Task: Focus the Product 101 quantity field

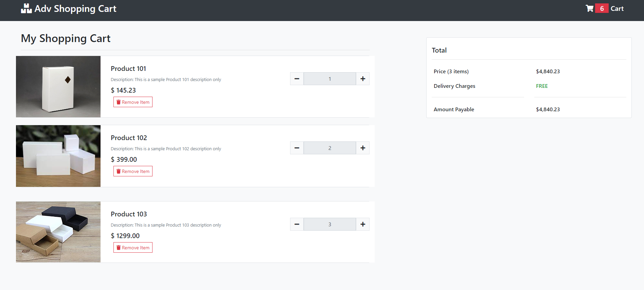Action: click(x=330, y=79)
